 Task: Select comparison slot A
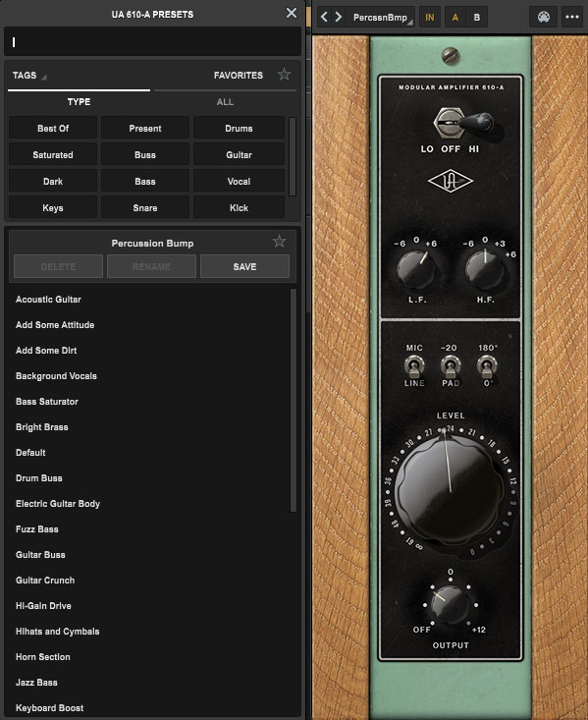click(x=455, y=18)
